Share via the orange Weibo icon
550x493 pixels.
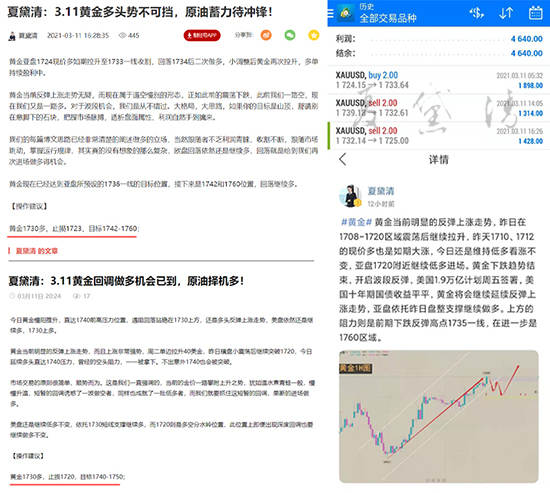266,35
